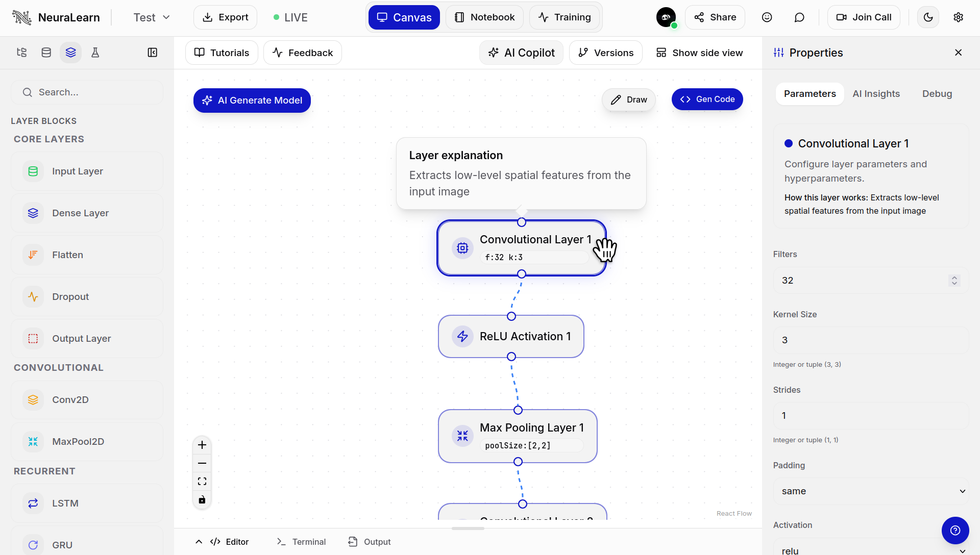Image resolution: width=980 pixels, height=555 pixels.
Task: Open the Activation dropdown showing relu
Action: [x=870, y=548]
